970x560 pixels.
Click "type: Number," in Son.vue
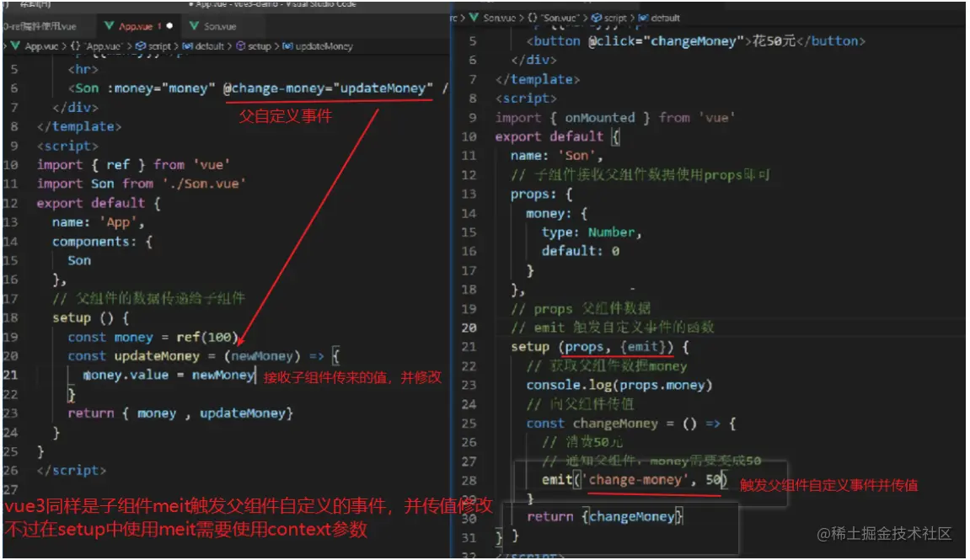592,232
